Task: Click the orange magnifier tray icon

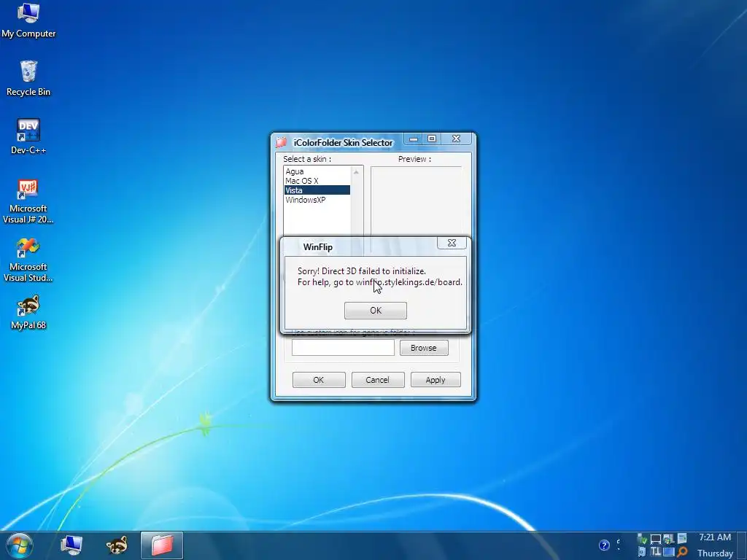Action: click(682, 551)
